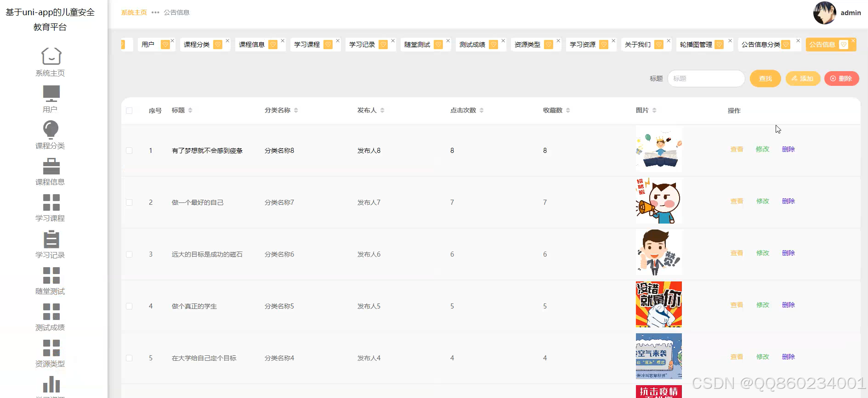Click 修改 for row 2 做一个最好的自己
This screenshot has width=868, height=398.
click(x=763, y=201)
